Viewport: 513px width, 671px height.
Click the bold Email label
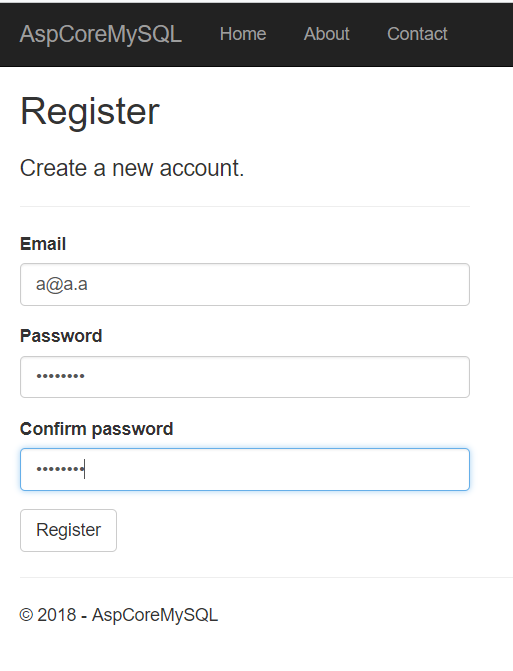tap(43, 244)
